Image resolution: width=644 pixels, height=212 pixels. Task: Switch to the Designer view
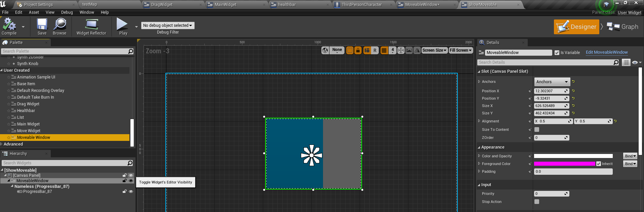point(576,27)
